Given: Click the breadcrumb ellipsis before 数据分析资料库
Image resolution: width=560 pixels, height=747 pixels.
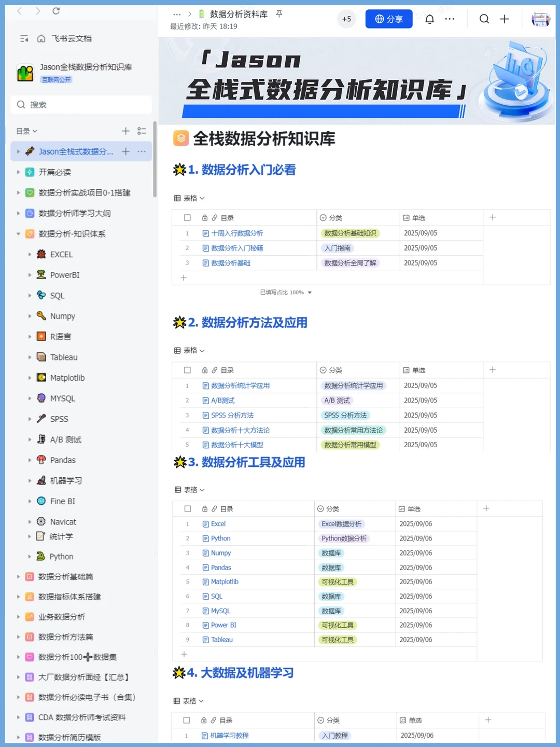Looking at the screenshot, I should 177,15.
